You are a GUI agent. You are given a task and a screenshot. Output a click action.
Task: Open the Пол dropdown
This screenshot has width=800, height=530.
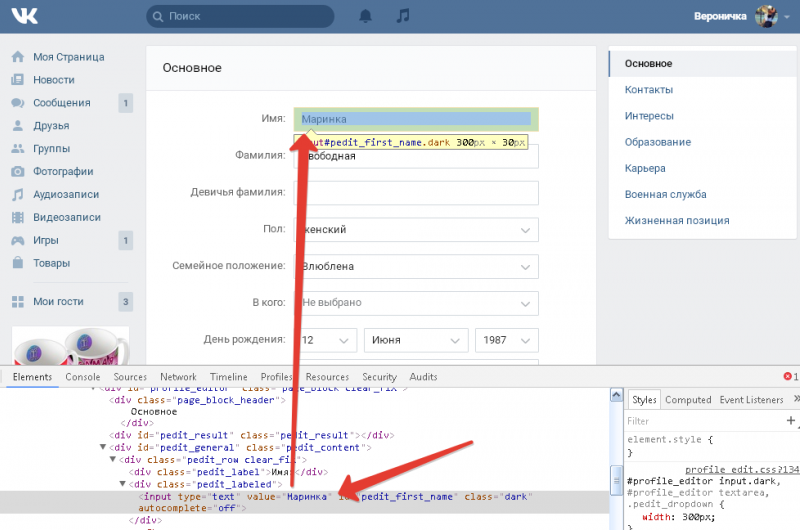(x=416, y=230)
